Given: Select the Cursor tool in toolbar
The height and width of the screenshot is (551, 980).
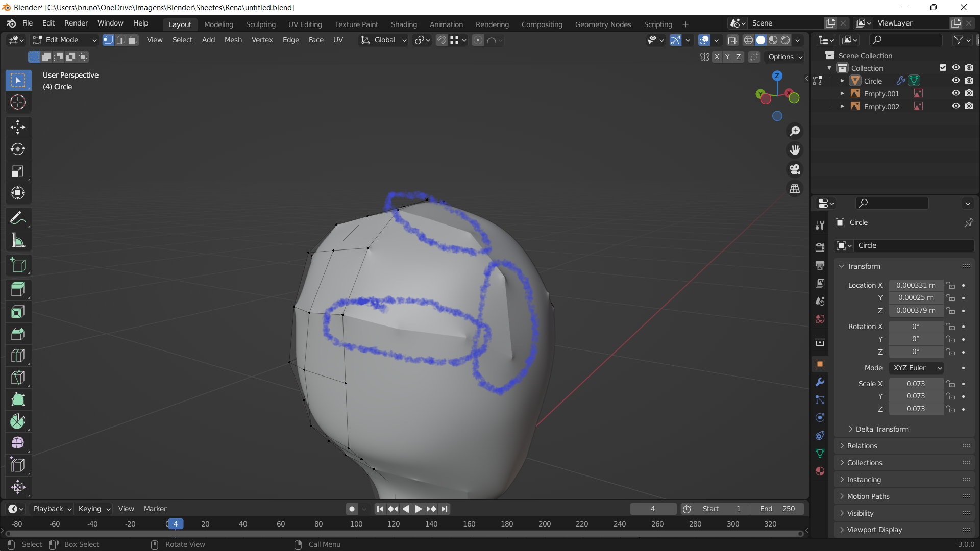Looking at the screenshot, I should [x=18, y=103].
